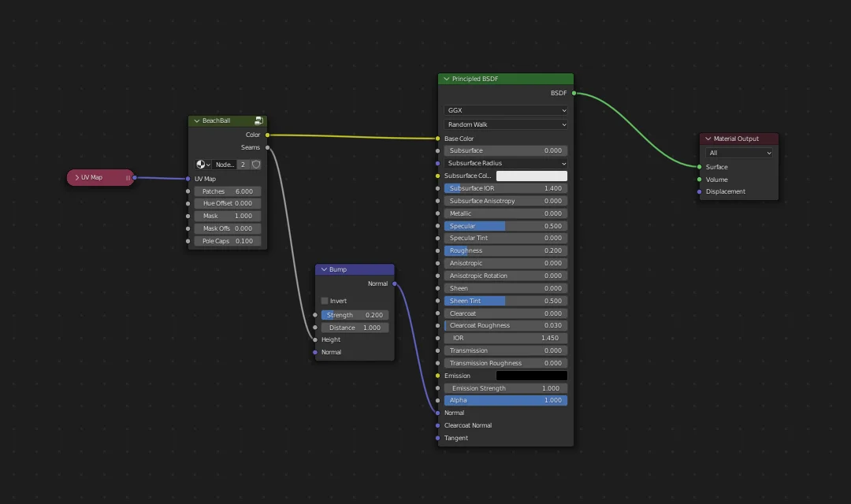The height and width of the screenshot is (504, 851).
Task: Click the white Subsurface Color swatch
Action: [x=531, y=176]
